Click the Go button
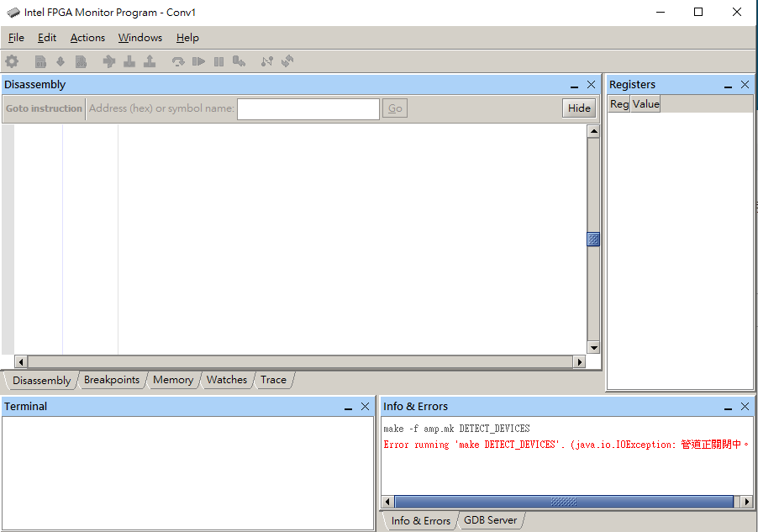The width and height of the screenshot is (758, 532). 395,108
